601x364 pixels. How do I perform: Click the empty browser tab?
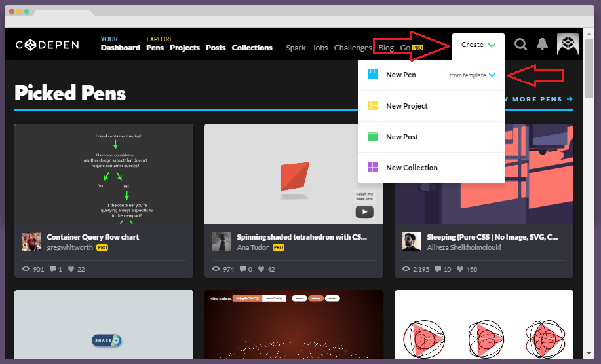click(x=63, y=12)
